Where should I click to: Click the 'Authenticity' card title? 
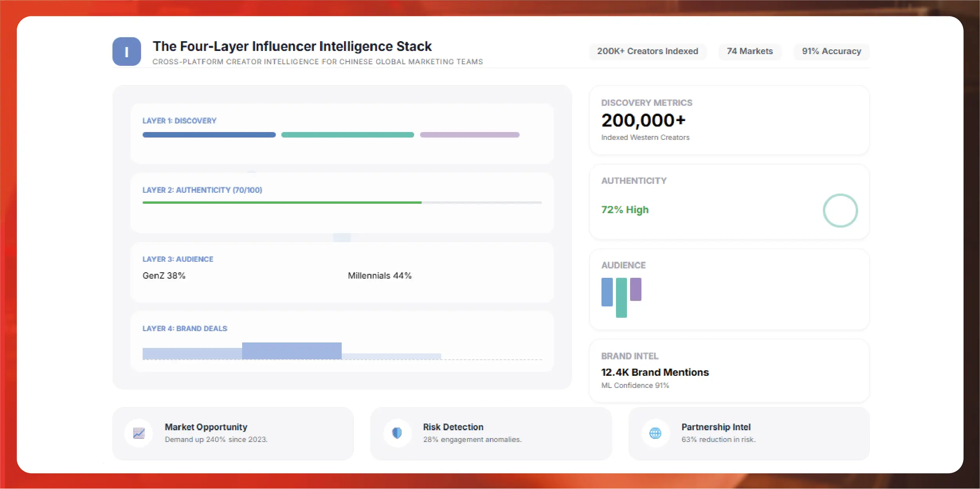click(634, 181)
